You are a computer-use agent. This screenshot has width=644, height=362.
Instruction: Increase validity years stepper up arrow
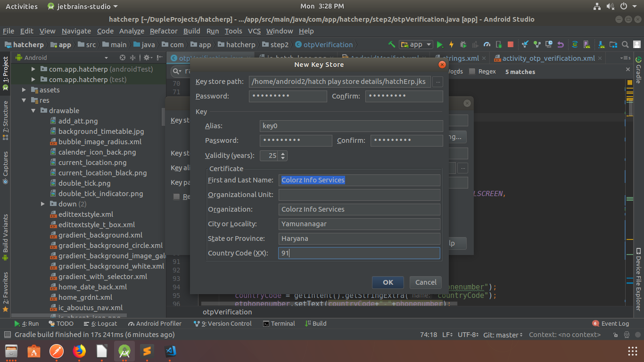[x=282, y=153]
